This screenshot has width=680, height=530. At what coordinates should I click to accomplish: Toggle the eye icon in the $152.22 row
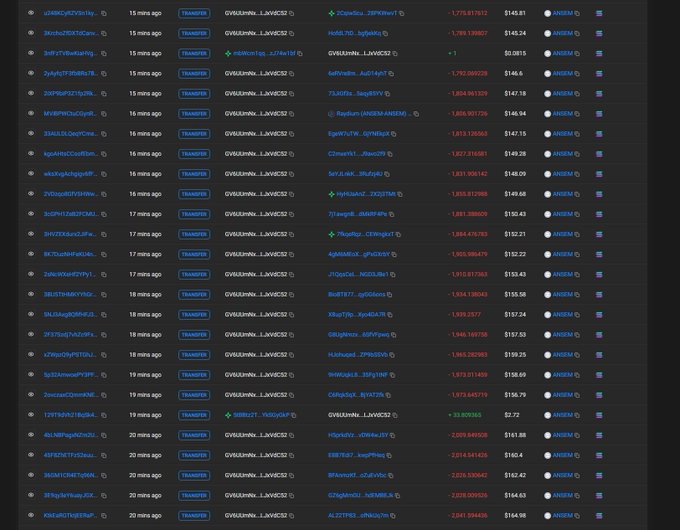click(x=31, y=254)
